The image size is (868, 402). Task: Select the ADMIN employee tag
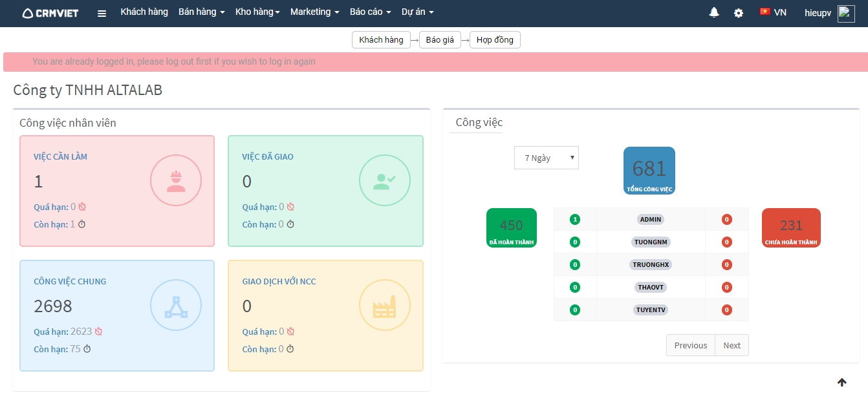click(x=651, y=219)
